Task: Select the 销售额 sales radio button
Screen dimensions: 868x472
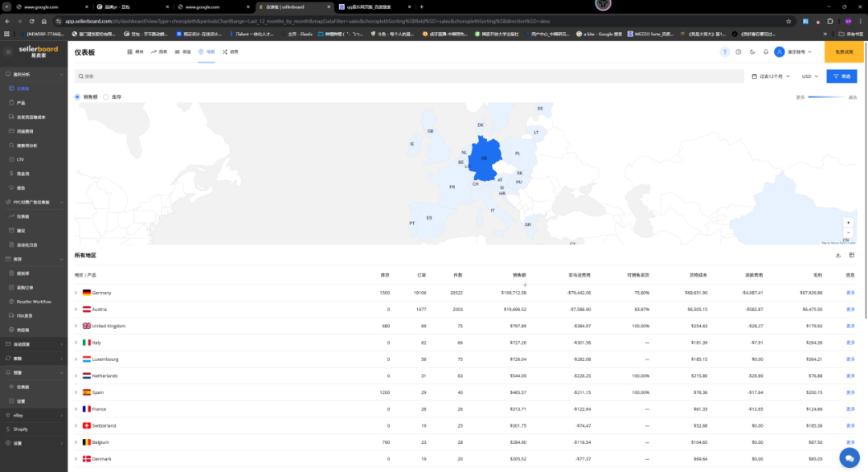Action: 77,97
